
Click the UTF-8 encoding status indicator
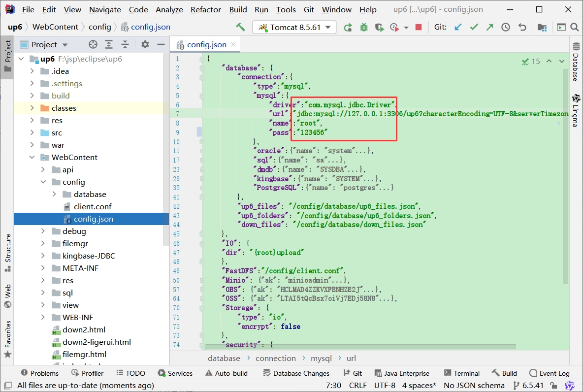(385, 385)
